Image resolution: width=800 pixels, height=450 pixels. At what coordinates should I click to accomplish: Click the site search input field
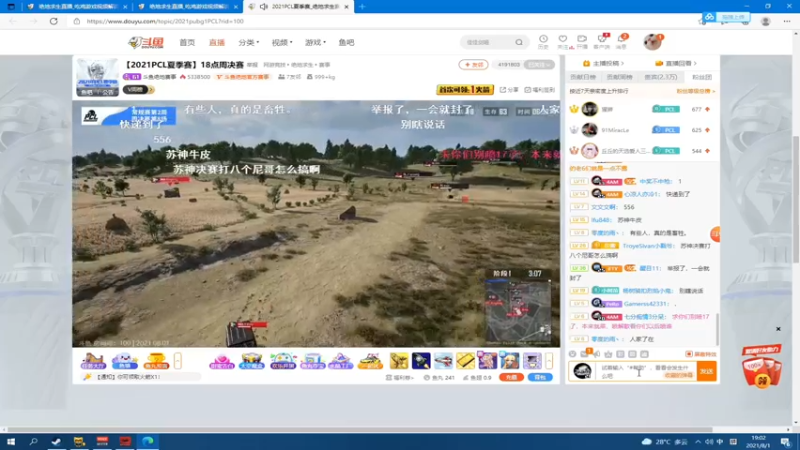click(487, 42)
